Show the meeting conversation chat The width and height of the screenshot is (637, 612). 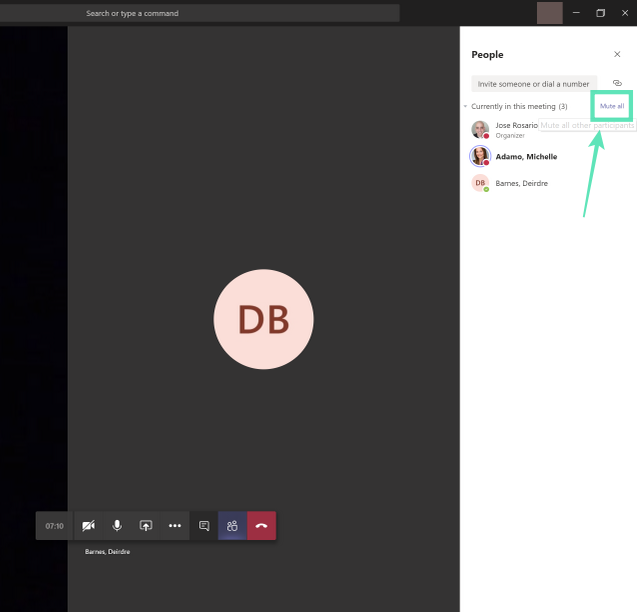204,526
